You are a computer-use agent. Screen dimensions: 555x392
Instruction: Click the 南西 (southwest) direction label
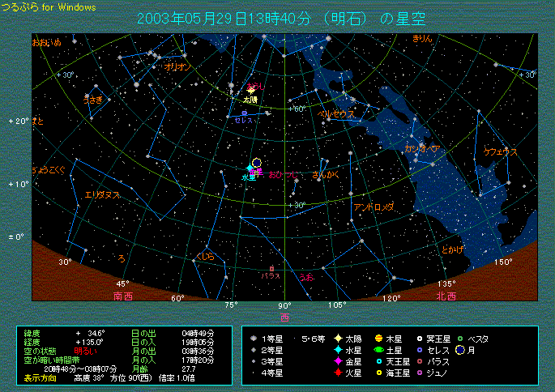(x=124, y=296)
